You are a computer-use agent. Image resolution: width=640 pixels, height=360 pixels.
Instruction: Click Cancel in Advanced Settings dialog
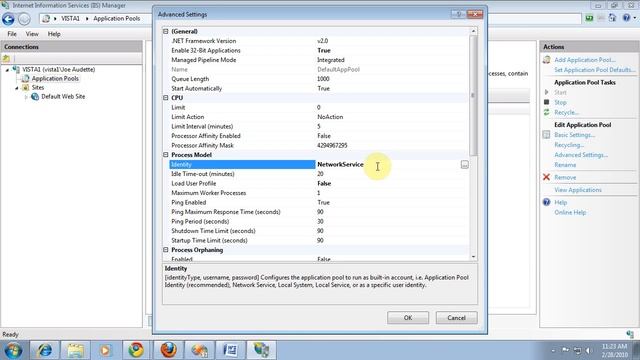[x=456, y=318]
